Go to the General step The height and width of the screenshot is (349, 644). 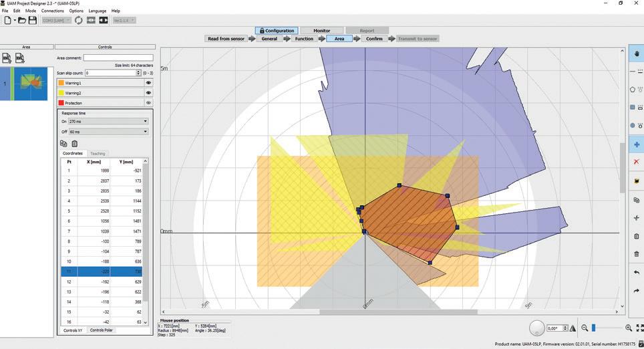point(269,39)
